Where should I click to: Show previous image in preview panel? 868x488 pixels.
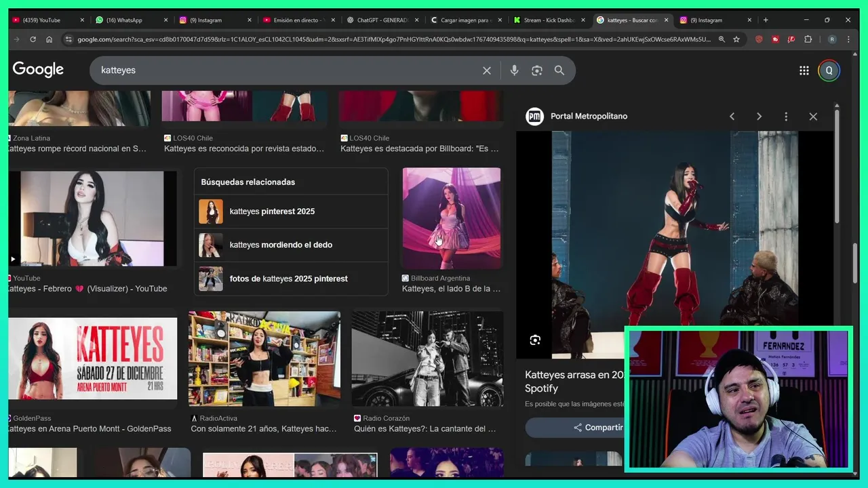(732, 117)
